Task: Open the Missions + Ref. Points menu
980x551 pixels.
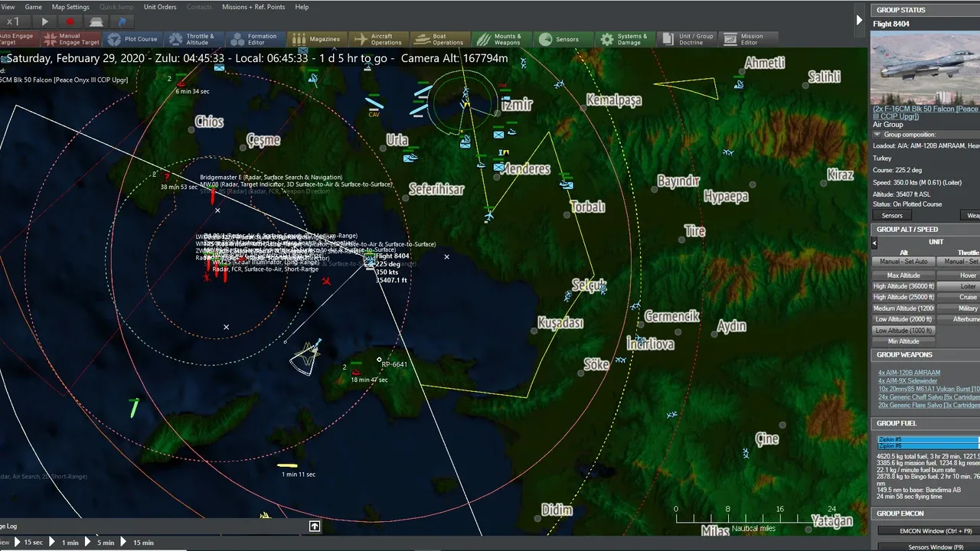Action: click(253, 7)
